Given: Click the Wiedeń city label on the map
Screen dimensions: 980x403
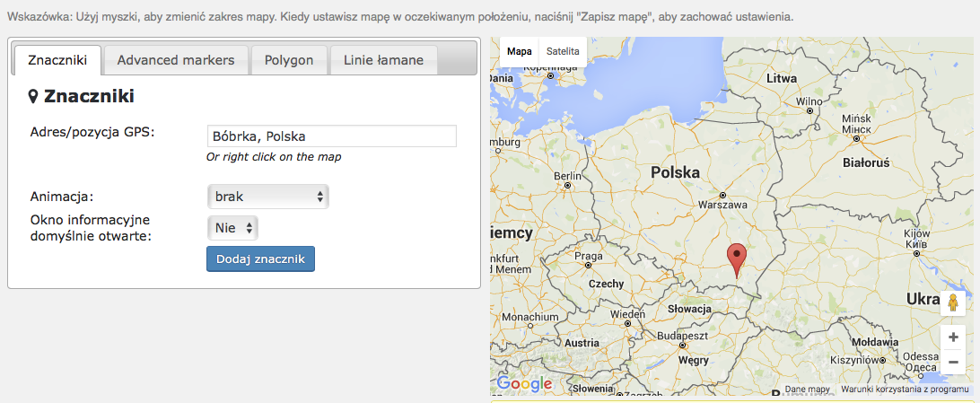Looking at the screenshot, I should point(627,314).
